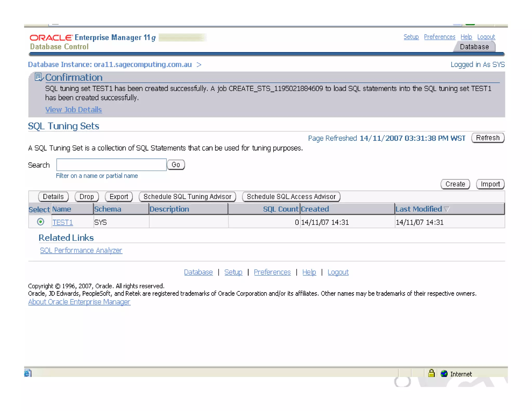Sort by Last Modified arrow icon
The height and width of the screenshot is (411, 532).
click(x=447, y=209)
